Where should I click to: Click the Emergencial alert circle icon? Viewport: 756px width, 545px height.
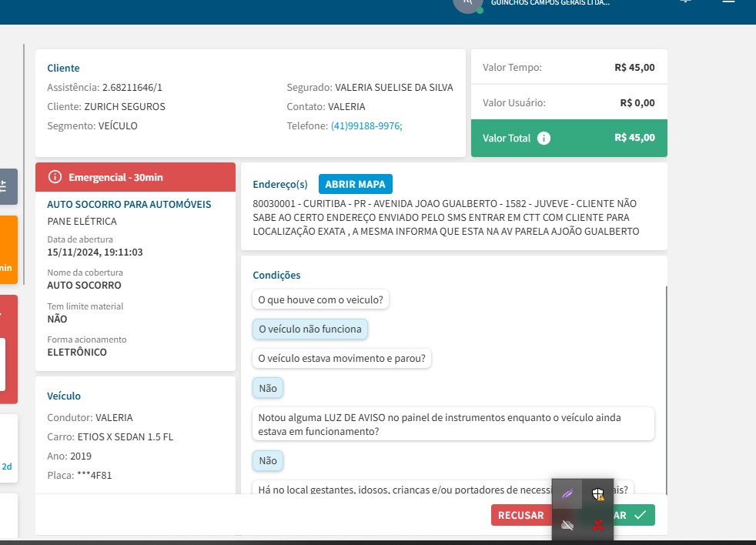click(55, 177)
